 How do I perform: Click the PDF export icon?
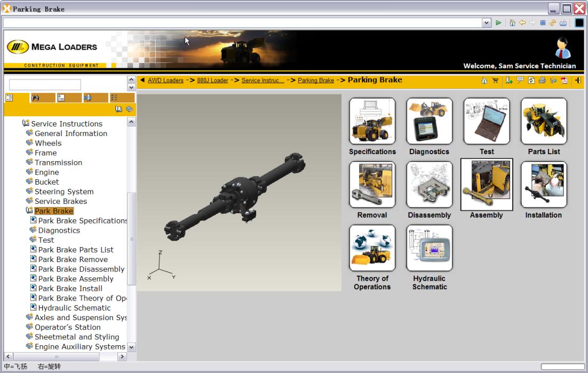click(565, 81)
